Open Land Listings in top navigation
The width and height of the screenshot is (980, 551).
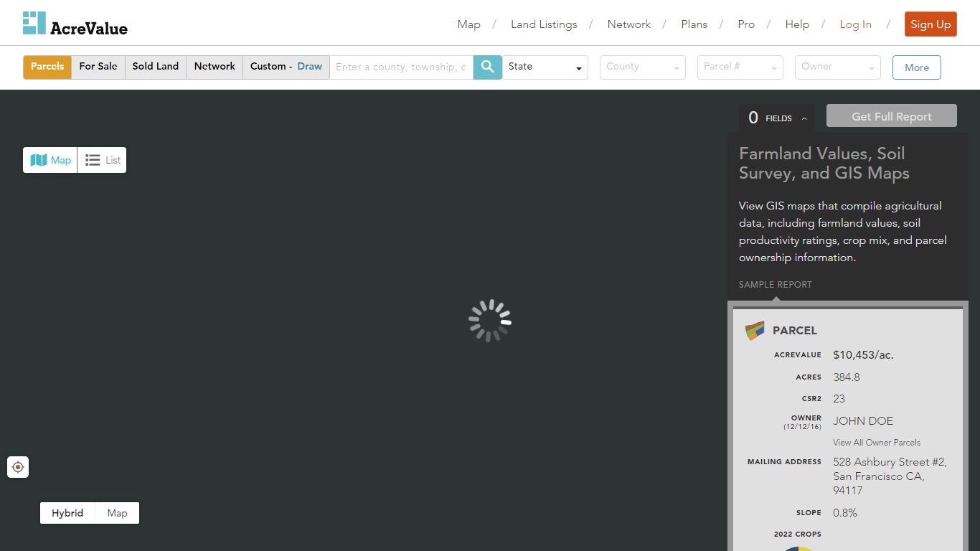pyautogui.click(x=544, y=24)
